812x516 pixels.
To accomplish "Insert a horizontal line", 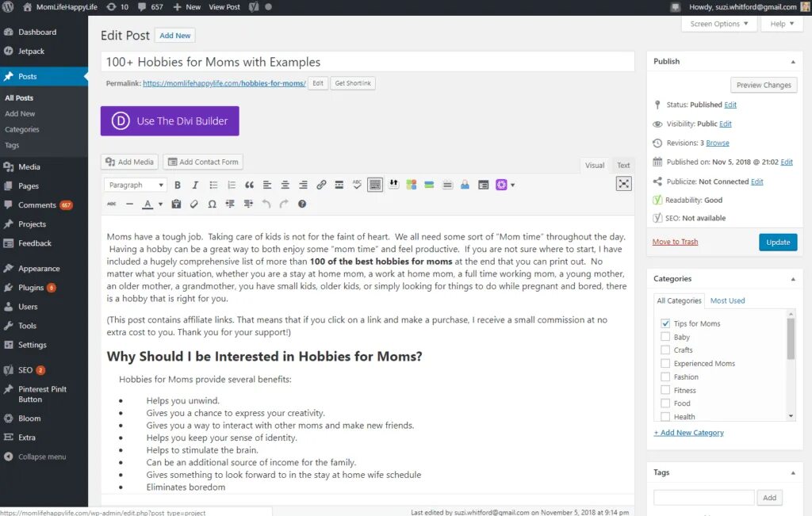I will pos(129,204).
